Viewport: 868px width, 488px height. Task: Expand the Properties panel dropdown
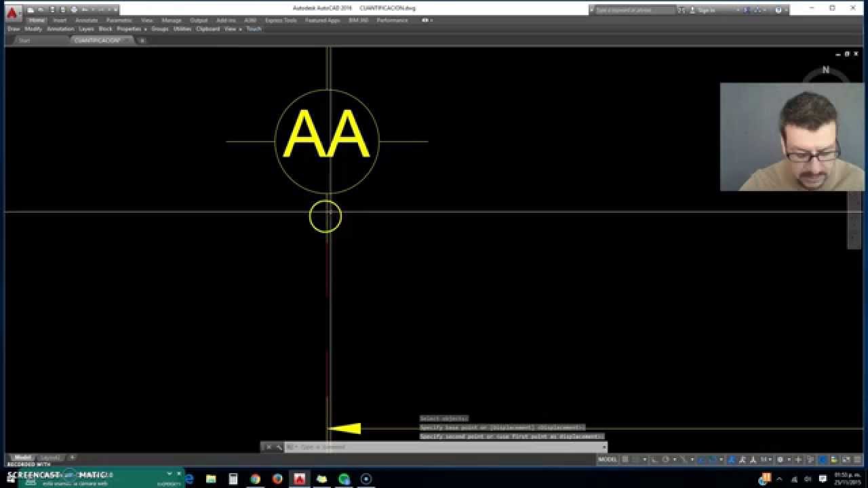(x=145, y=29)
